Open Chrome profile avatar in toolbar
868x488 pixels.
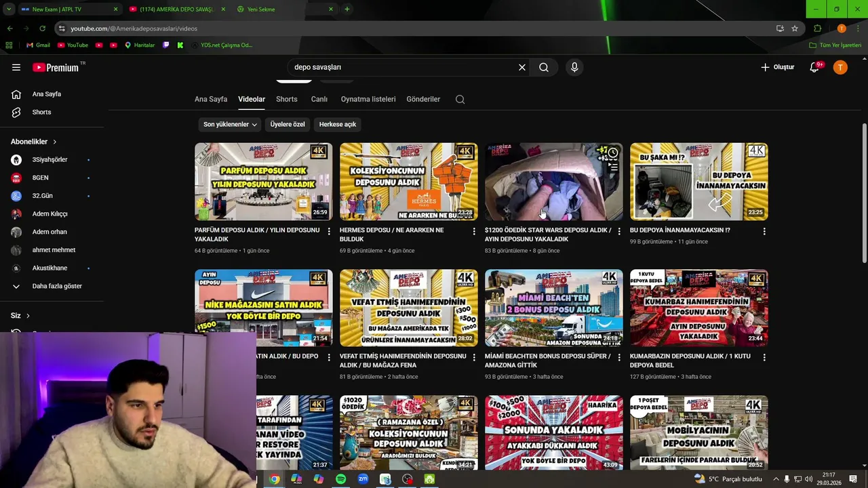842,28
